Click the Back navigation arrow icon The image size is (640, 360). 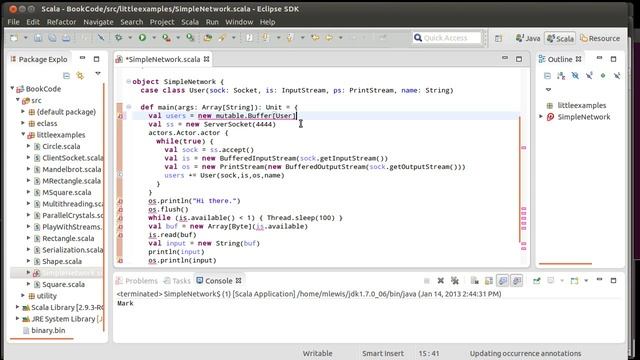[x=329, y=38]
